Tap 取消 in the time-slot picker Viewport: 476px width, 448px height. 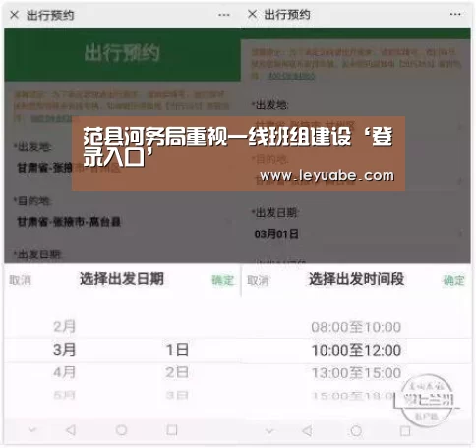258,281
